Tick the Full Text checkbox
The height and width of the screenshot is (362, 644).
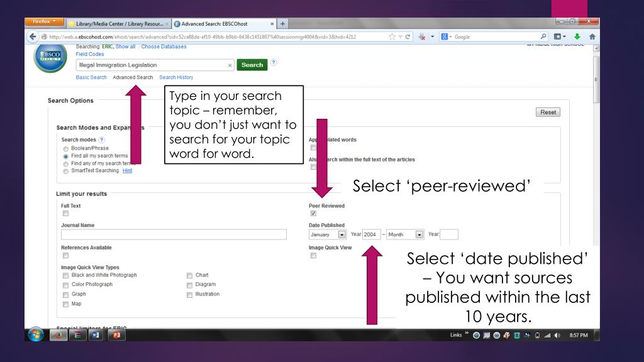pos(65,214)
